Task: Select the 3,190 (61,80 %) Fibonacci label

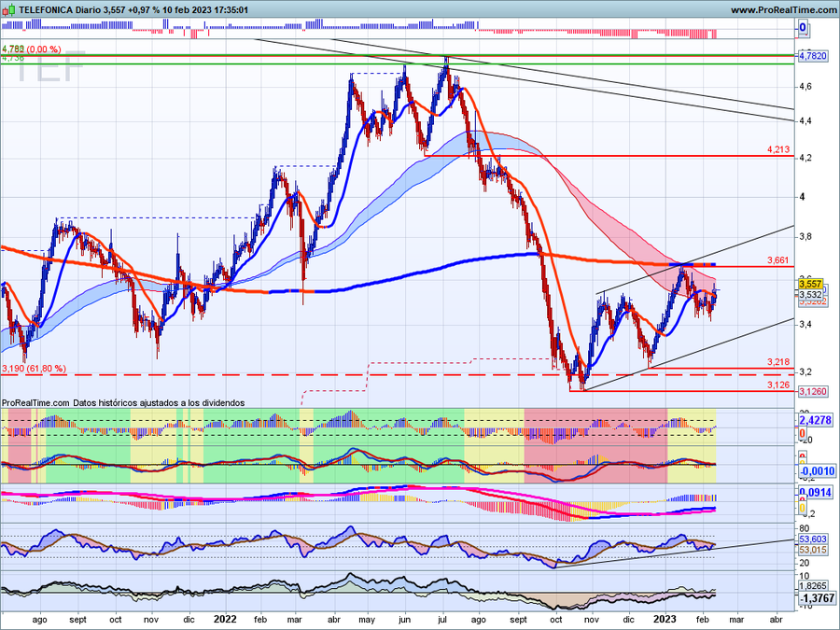Action: coord(35,369)
